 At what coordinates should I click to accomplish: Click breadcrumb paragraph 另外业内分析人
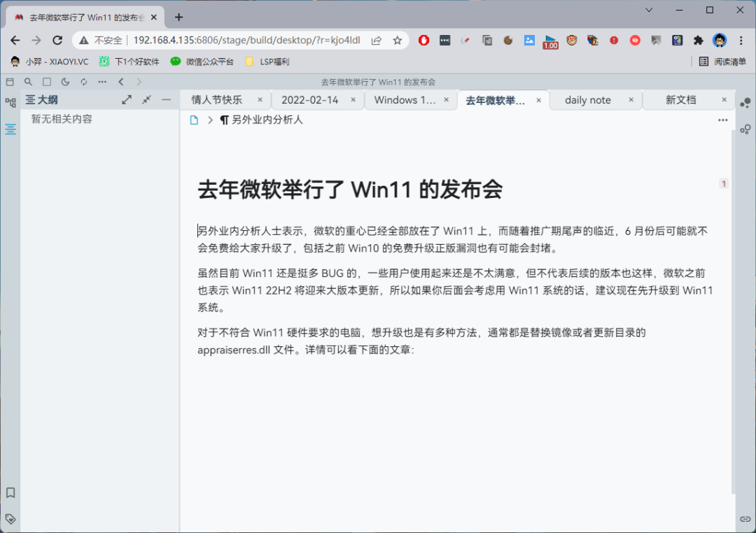coord(261,120)
